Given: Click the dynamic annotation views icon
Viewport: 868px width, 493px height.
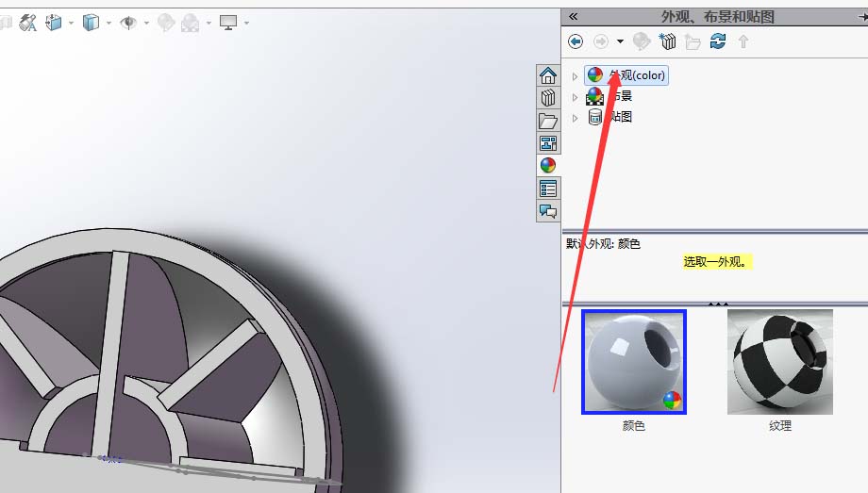Looking at the screenshot, I should coord(27,23).
